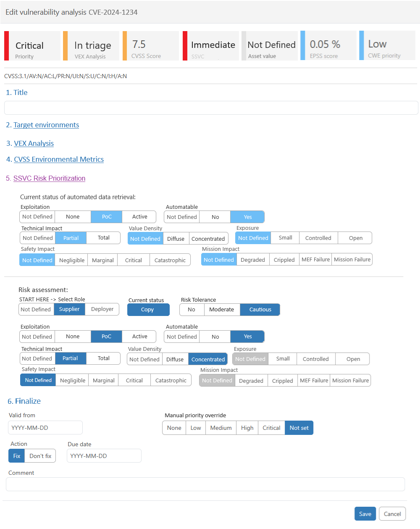Viewport: 420px width, 529px height.
Task: Set Manual priority override to Low
Action: 196,428
